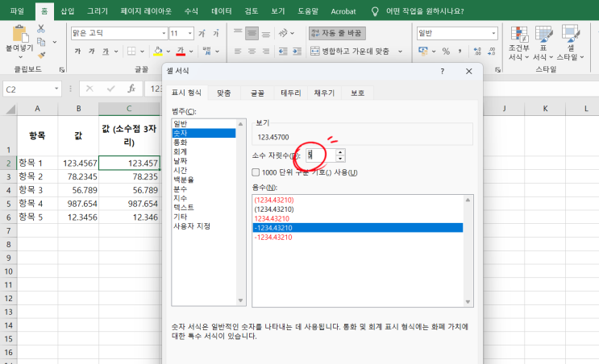Viewport: 599px width, 364px height.
Task: Open the 맑은 고딕 font name dropdown
Action: pos(164,33)
